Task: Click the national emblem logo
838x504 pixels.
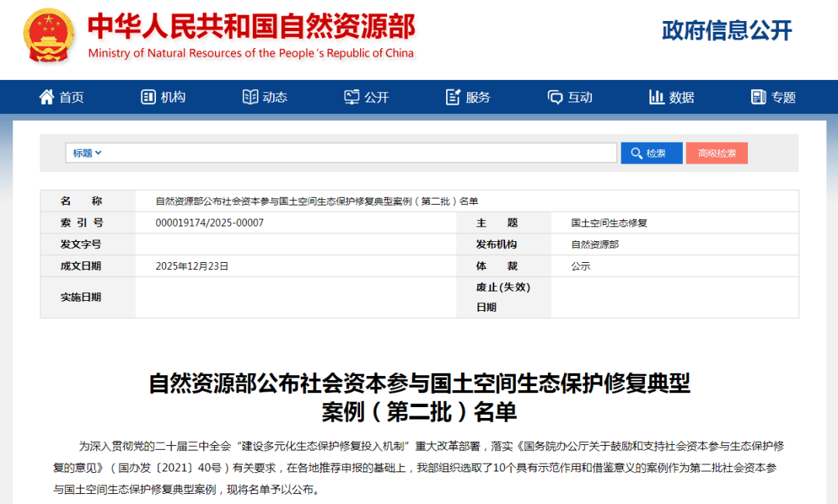Action: 48,37
